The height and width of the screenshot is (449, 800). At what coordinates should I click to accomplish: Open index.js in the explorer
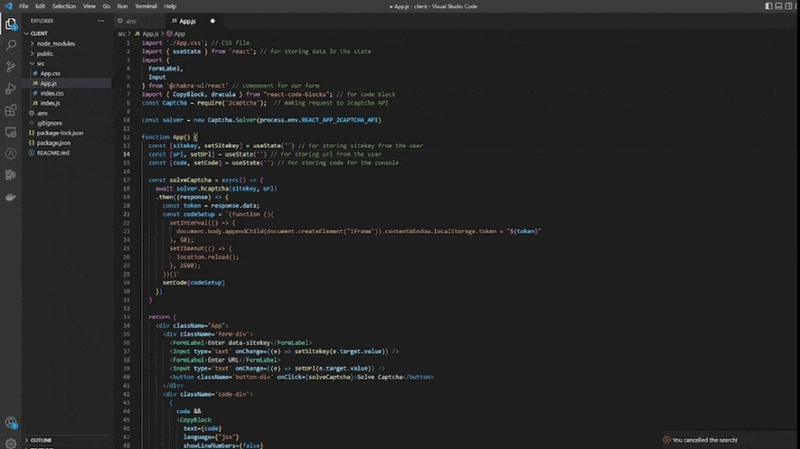coord(49,103)
